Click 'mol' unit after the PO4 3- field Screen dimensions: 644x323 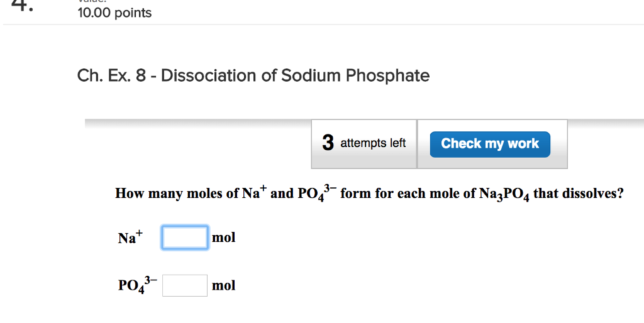[x=224, y=285]
